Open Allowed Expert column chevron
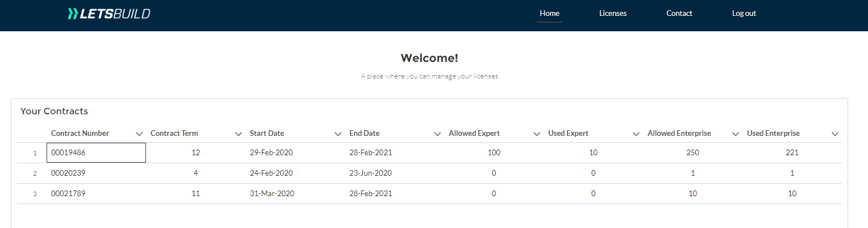The height and width of the screenshot is (228, 868). point(537,134)
